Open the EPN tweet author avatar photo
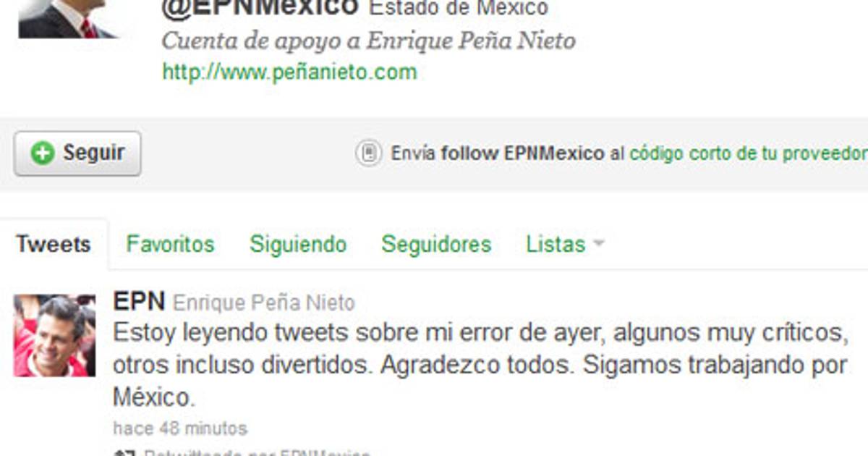Screen dimensions: 868x456 [x=54, y=335]
